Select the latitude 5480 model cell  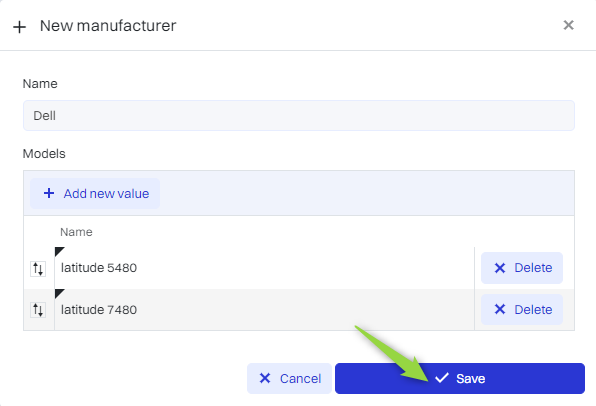pos(264,268)
